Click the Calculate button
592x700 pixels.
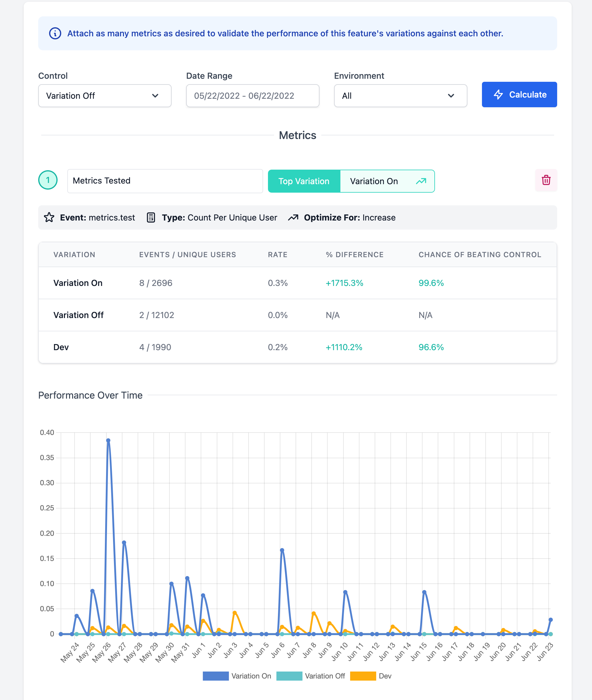[x=519, y=95]
